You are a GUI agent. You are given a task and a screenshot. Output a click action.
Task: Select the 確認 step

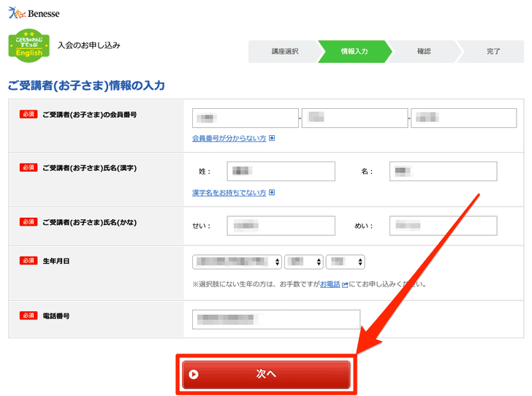tap(424, 51)
